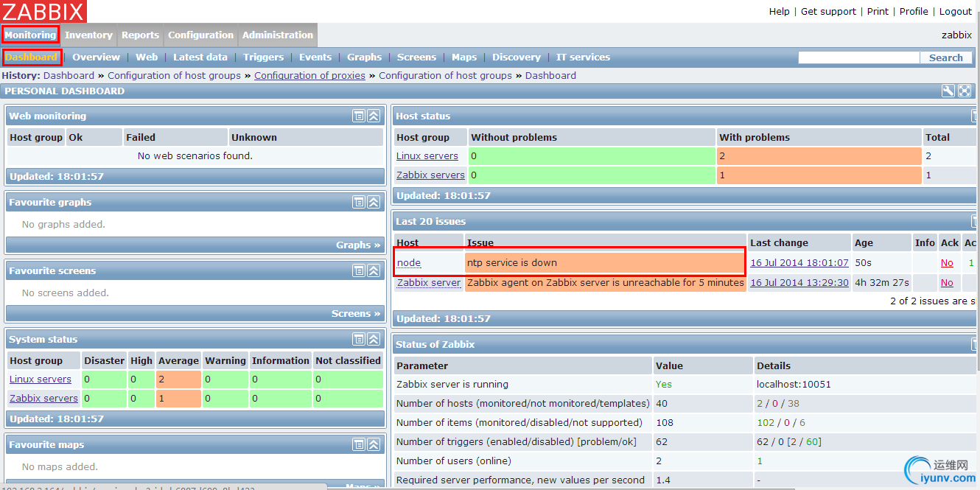
Task: Open the node host link
Action: tap(409, 262)
